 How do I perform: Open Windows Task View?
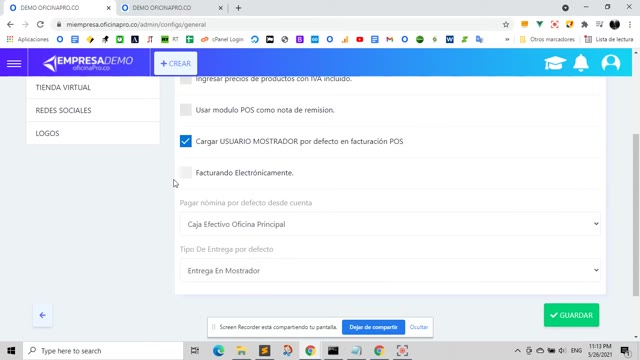[195, 351]
